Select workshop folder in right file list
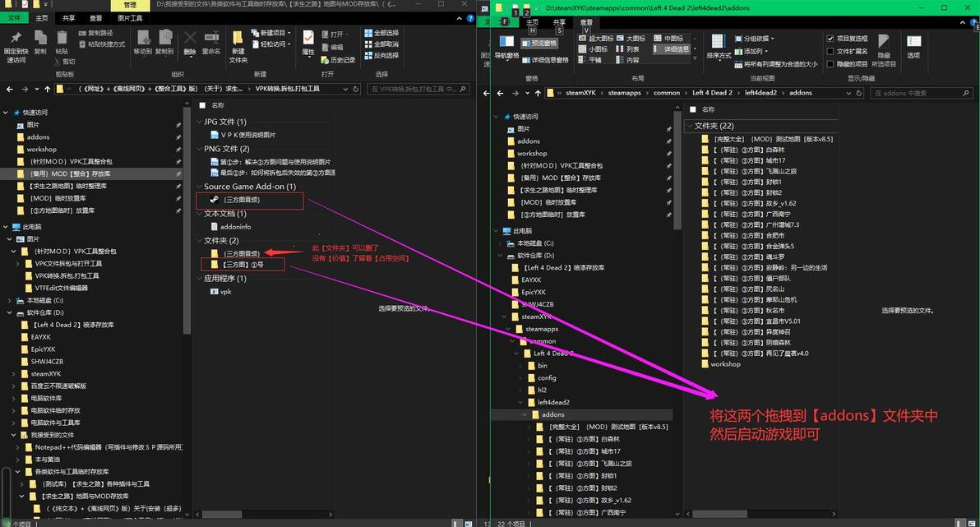The height and width of the screenshot is (527, 980). (721, 364)
